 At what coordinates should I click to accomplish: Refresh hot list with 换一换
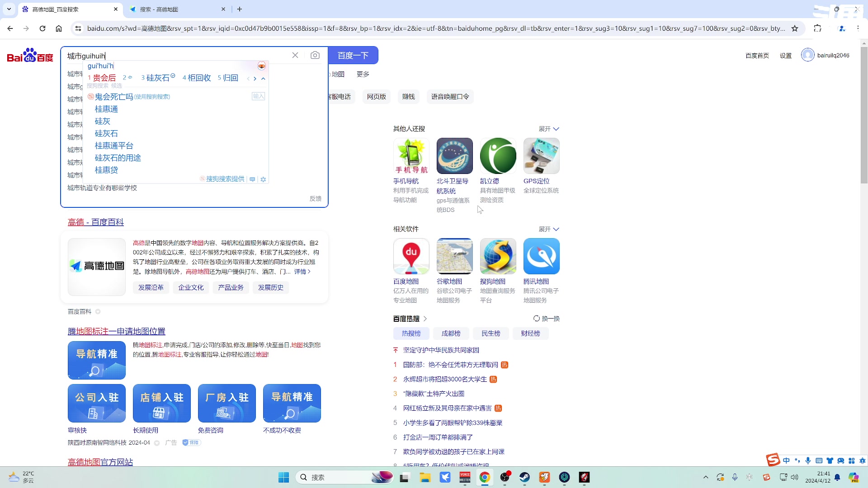pos(547,319)
